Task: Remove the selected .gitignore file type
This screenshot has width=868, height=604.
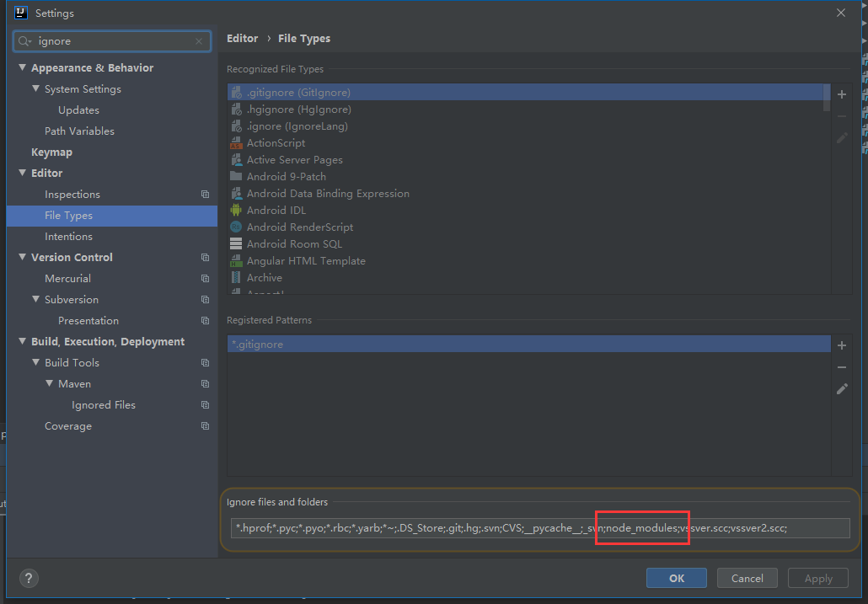Action: point(841,116)
